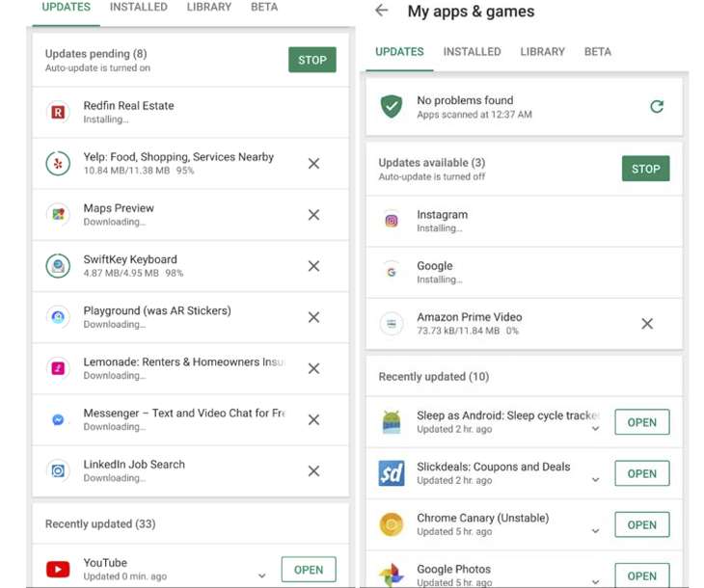The width and height of the screenshot is (704, 588).
Task: Open the Library tab in the left screen
Action: pyautogui.click(x=209, y=8)
